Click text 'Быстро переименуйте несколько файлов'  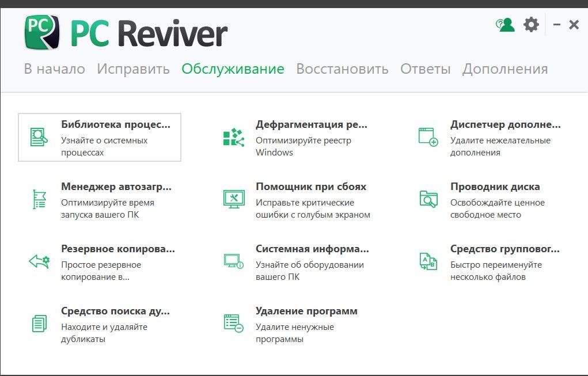[x=496, y=271]
